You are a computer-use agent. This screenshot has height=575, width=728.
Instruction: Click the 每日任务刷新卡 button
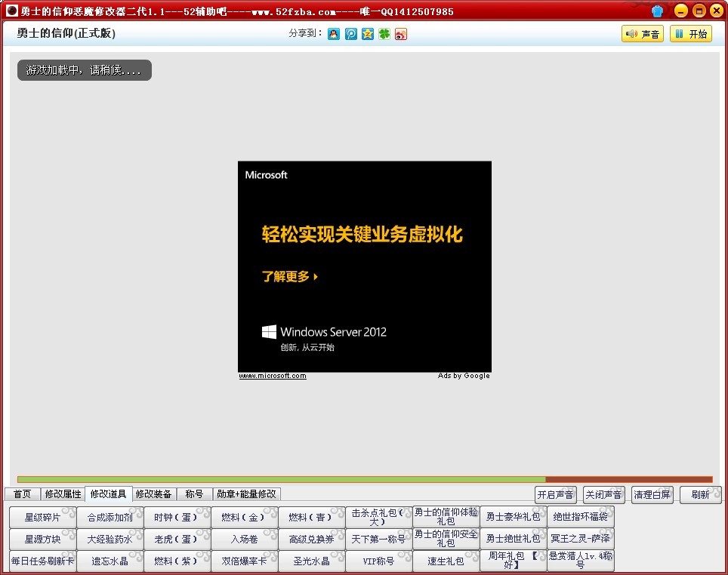[x=43, y=561]
